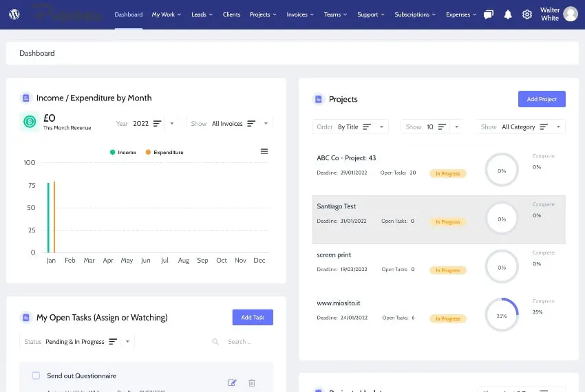This screenshot has height=392, width=585.
Task: Click Walter White's profile avatar
Action: [x=571, y=14]
